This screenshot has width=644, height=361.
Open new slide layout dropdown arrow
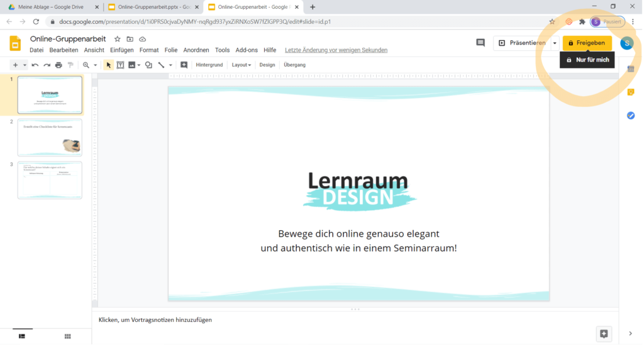(x=25, y=65)
